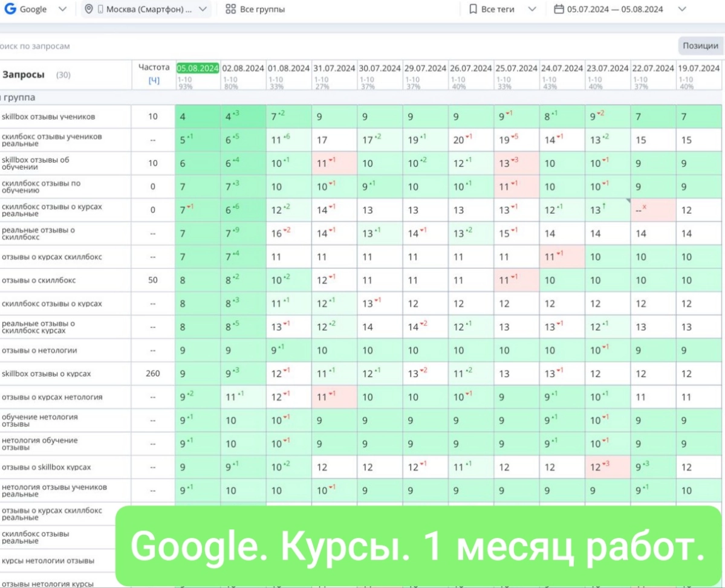Image resolution: width=725 pixels, height=588 pixels.
Task: Click query 'skillbox отзывы об обучении'
Action: coord(35,163)
